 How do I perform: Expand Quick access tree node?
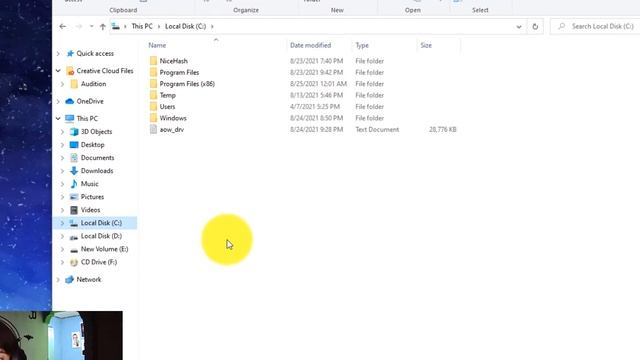coord(58,53)
